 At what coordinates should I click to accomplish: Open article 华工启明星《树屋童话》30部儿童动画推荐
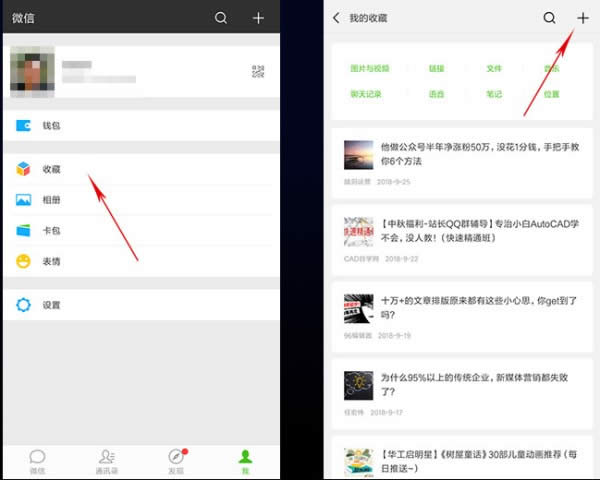462,458
